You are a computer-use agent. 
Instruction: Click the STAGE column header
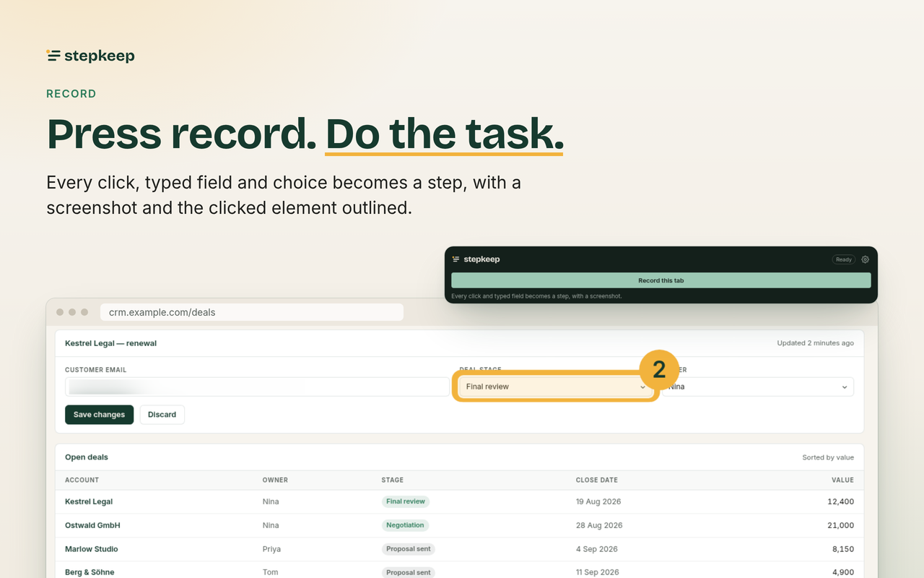393,480
